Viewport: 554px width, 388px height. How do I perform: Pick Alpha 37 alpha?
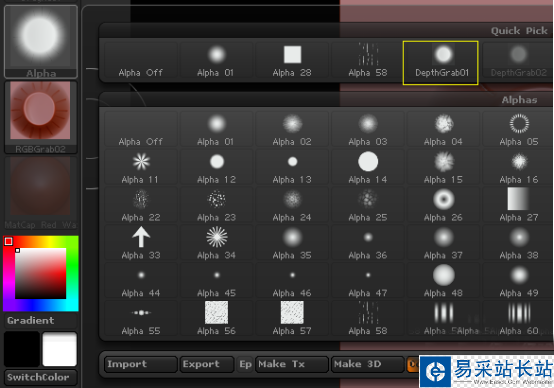pos(443,243)
